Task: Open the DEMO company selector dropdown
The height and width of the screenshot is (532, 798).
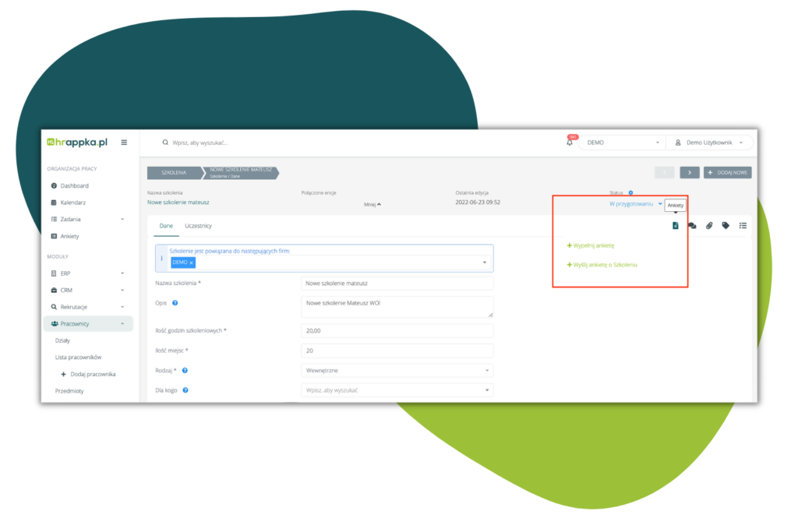Action: tap(621, 143)
